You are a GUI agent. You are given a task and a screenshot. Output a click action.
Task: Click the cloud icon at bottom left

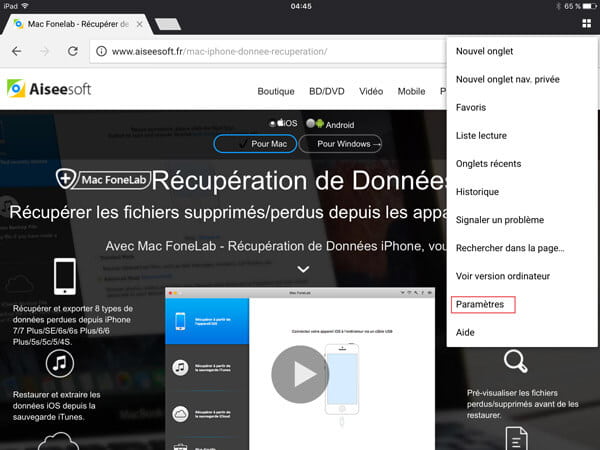[58, 441]
